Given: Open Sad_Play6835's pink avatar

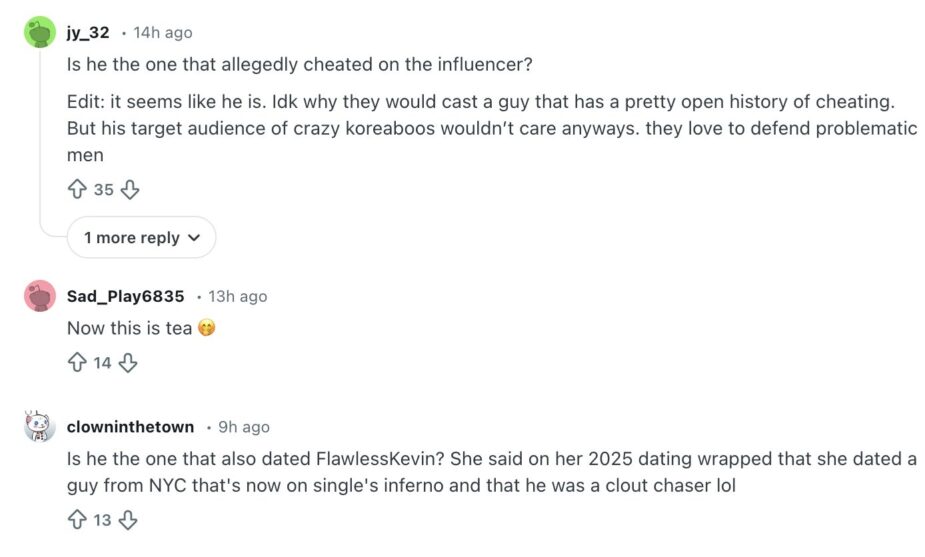Looking at the screenshot, I should coord(40,296).
